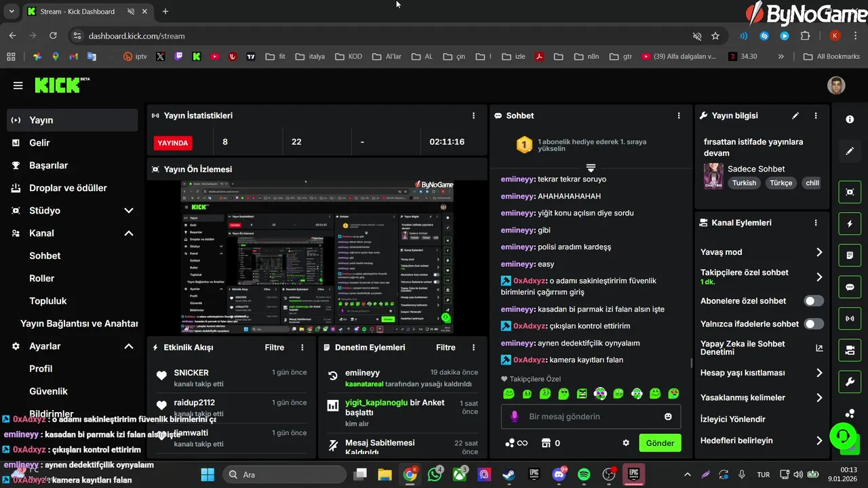Pick the first smiling green Kick emote

pyautogui.click(x=509, y=394)
